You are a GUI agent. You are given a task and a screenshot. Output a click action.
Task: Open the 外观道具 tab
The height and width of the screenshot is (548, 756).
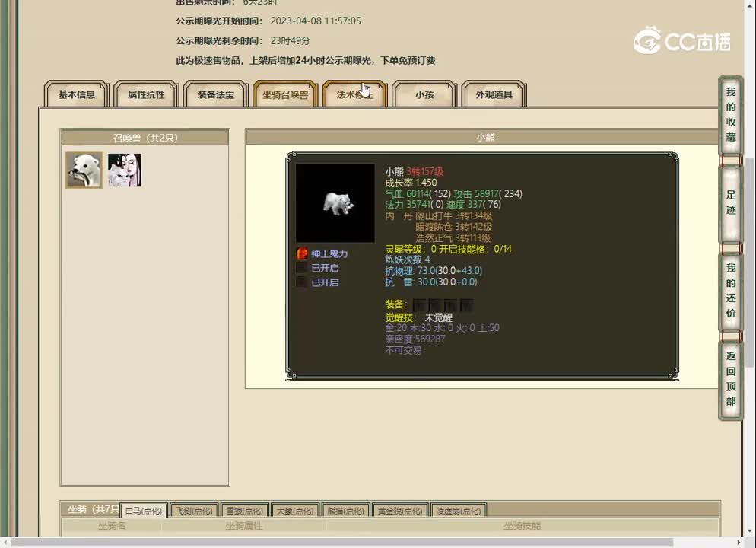(494, 94)
